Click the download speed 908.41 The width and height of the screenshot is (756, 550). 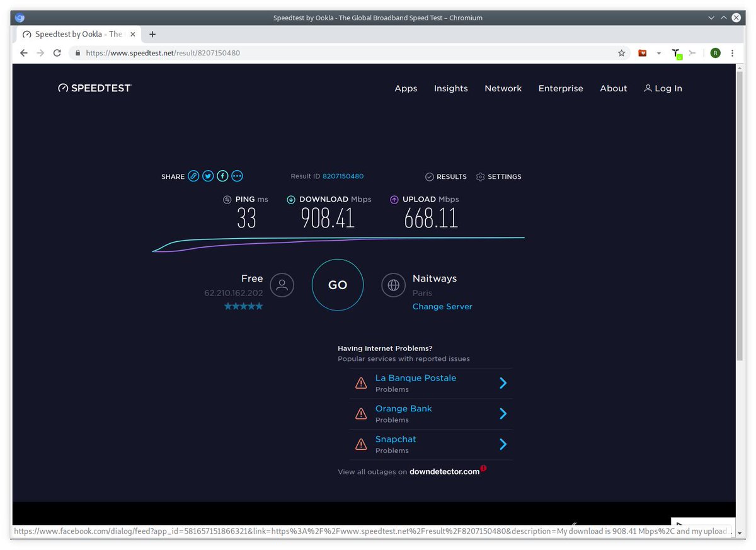[328, 219]
